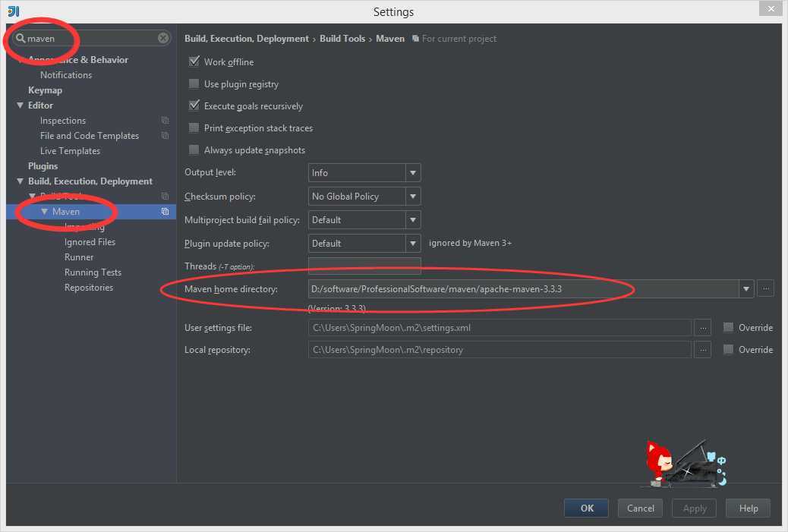Click the IntelliJ logo in the title bar
This screenshot has width=788, height=532.
[14, 11]
